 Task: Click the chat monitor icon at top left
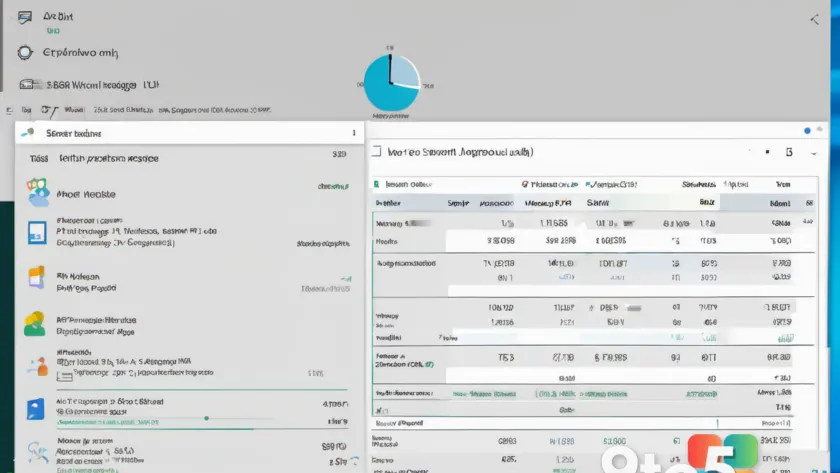[x=25, y=18]
